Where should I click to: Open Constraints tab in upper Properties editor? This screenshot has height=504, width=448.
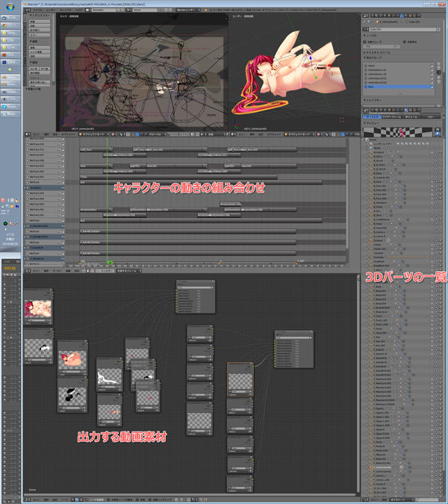[393, 16]
